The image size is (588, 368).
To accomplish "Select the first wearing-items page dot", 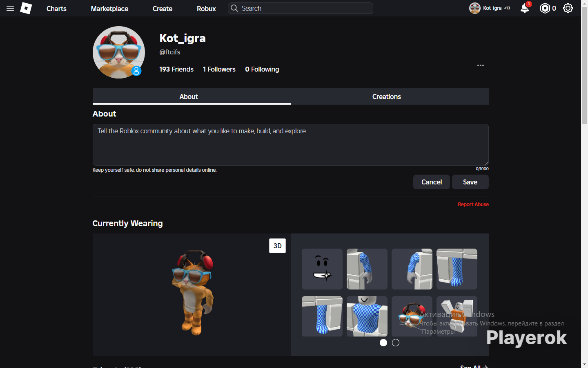I will [x=383, y=343].
